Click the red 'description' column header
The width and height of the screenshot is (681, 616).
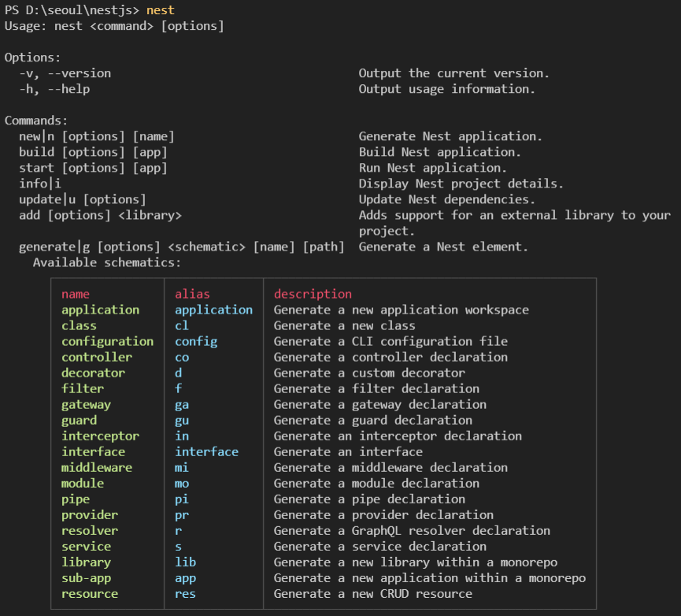click(313, 295)
